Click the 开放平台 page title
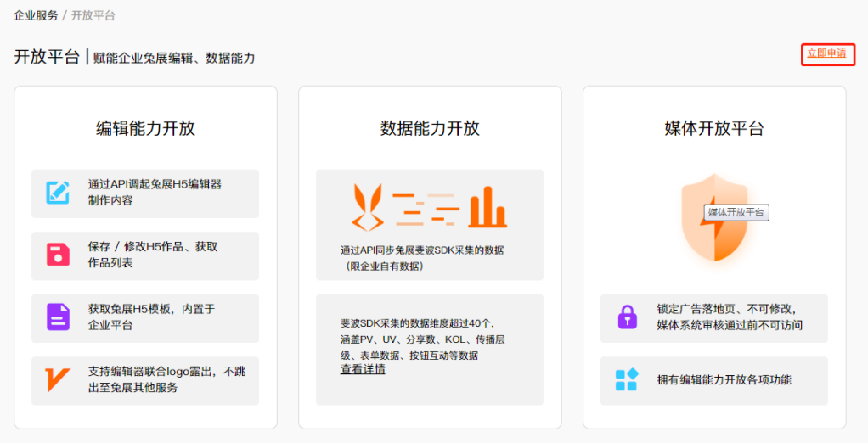This screenshot has width=868, height=443. 47,57
